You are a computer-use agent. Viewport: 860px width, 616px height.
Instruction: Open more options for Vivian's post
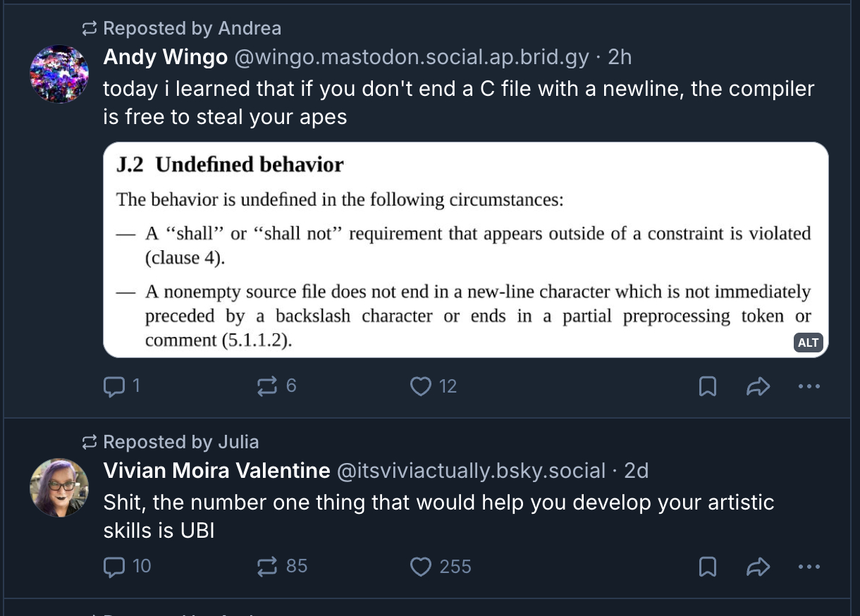tap(809, 567)
